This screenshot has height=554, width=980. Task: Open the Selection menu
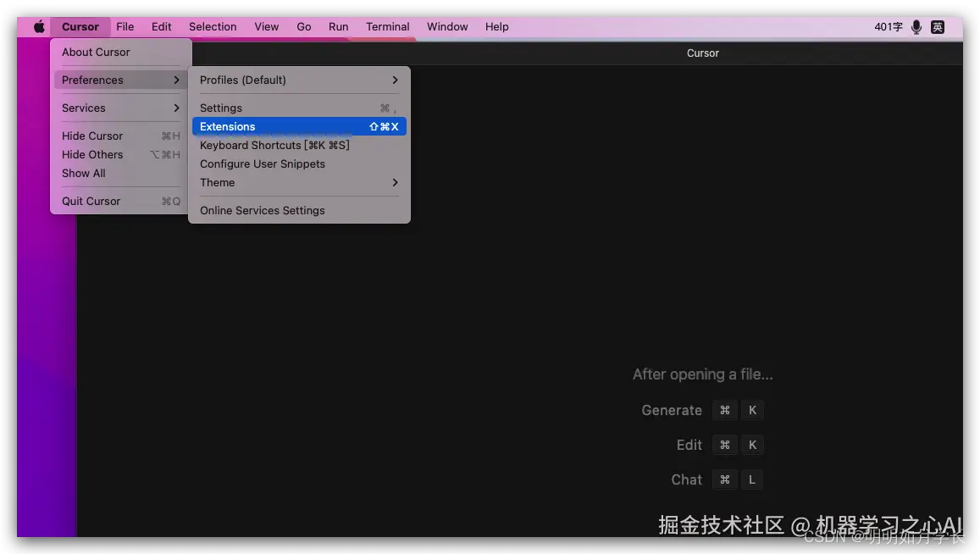tap(213, 27)
